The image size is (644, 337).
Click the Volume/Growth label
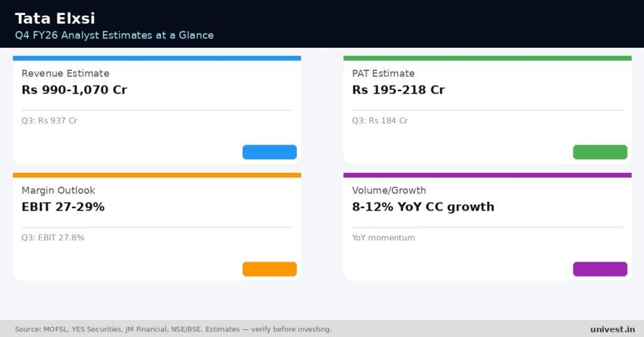(389, 191)
